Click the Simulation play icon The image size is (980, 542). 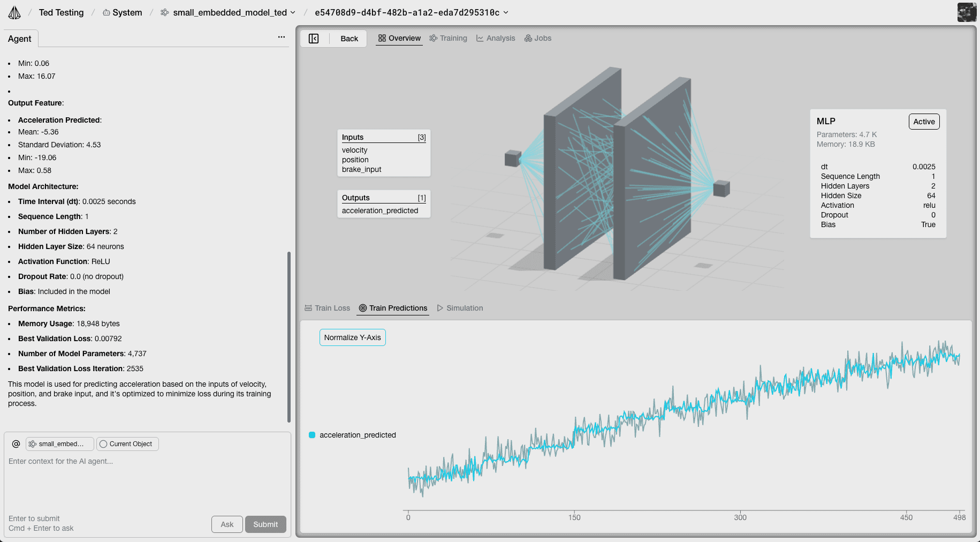(x=440, y=308)
